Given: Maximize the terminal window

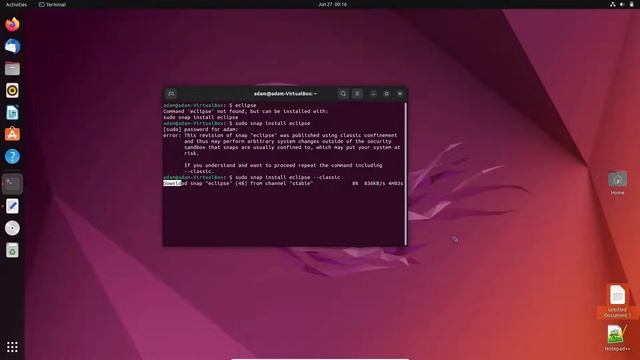Looking at the screenshot, I should [386, 93].
